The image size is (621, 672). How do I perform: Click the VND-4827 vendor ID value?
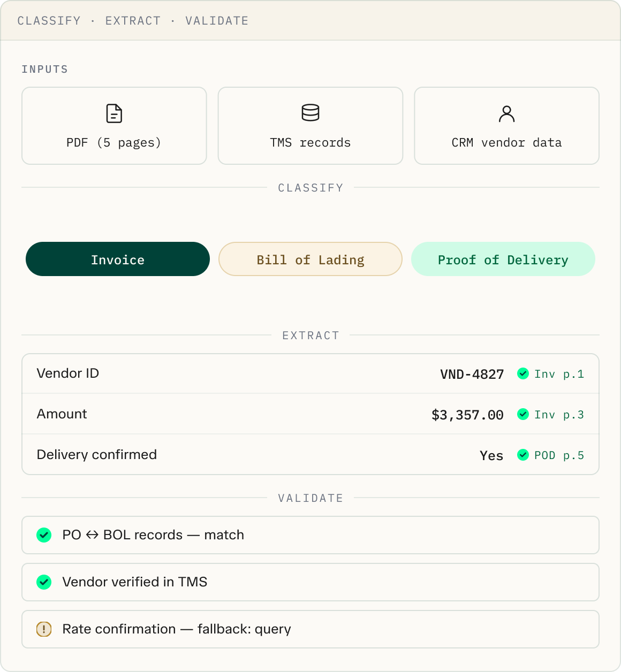click(x=472, y=374)
